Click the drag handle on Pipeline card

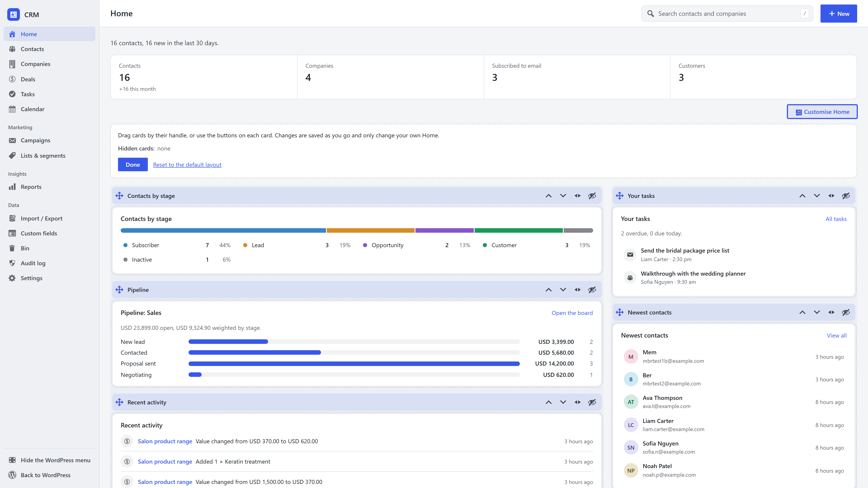(119, 290)
